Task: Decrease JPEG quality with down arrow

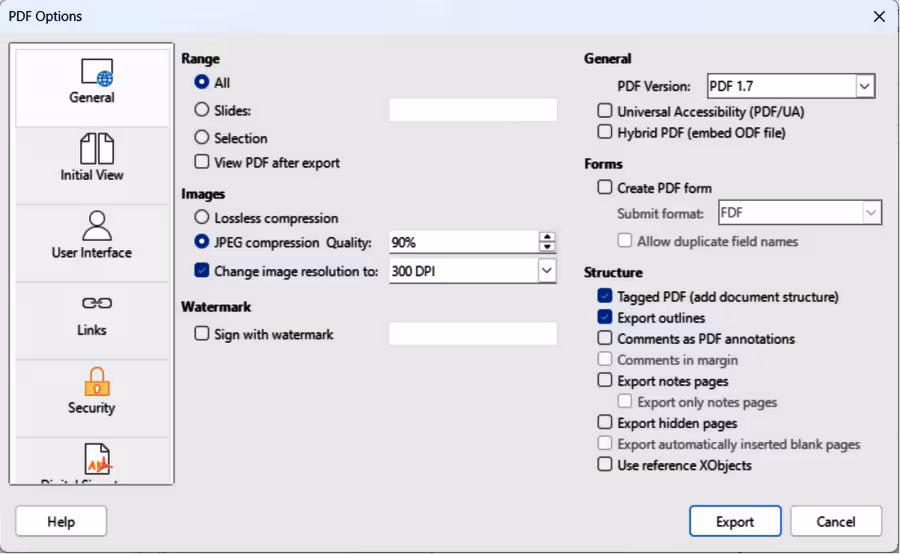Action: coord(547,247)
